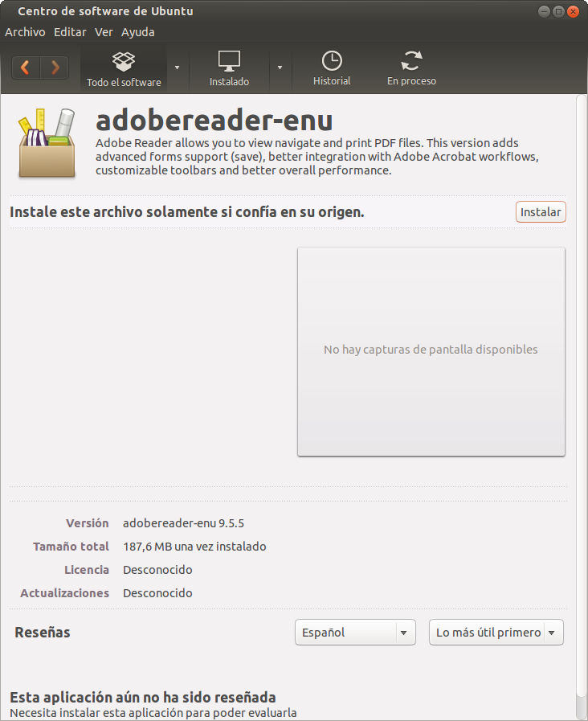588x721 pixels.
Task: Open the Editar menu
Action: [x=70, y=32]
